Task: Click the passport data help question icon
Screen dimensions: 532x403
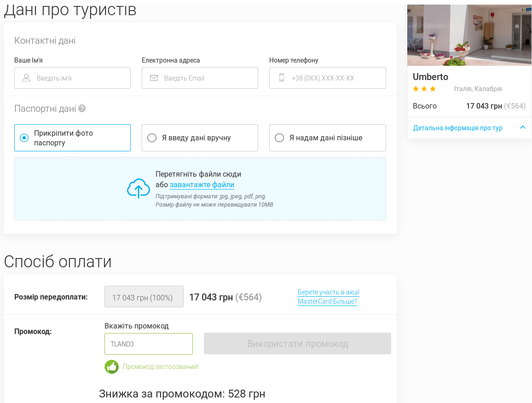Action: pos(82,109)
